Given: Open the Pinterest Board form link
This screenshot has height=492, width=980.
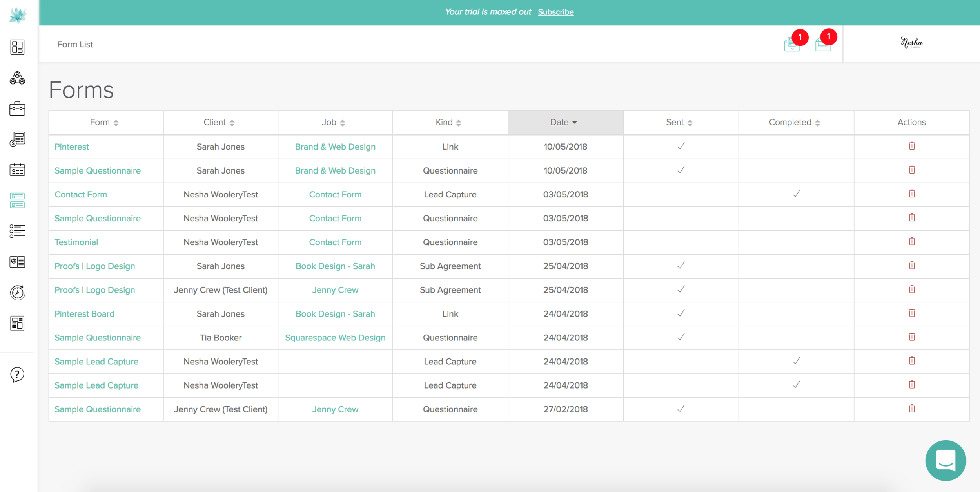Looking at the screenshot, I should click(x=84, y=314).
